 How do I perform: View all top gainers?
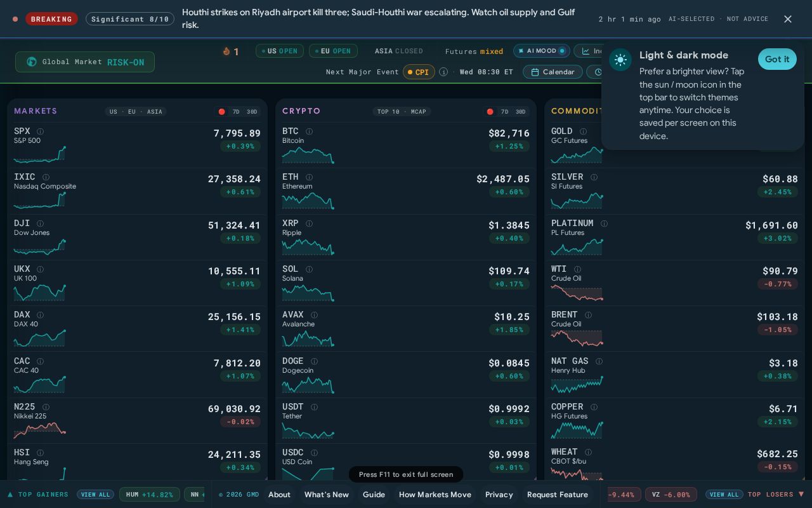point(96,495)
